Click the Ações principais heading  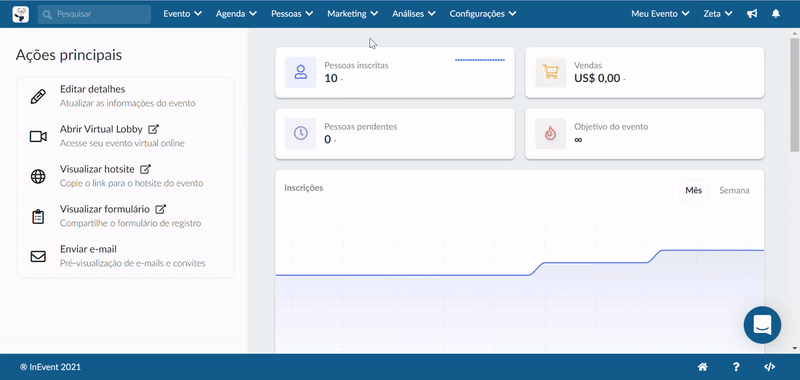click(x=69, y=55)
